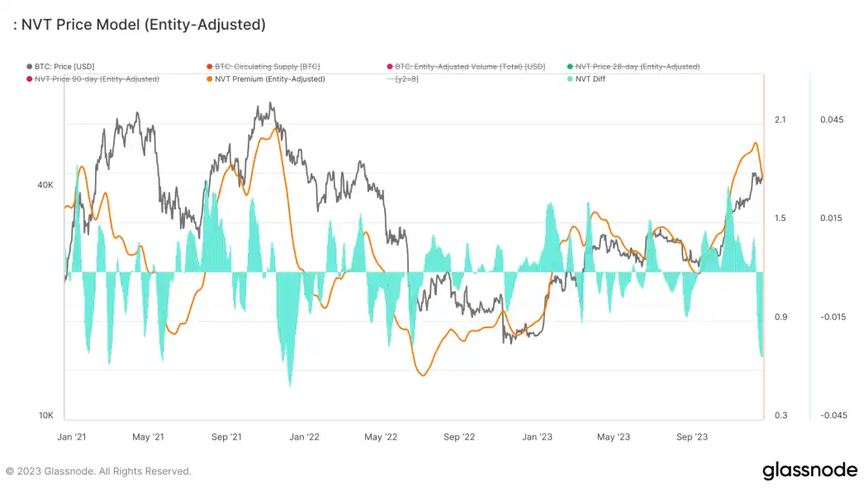The width and height of the screenshot is (868, 500).
Task: Click the green dot beside NVT Price 28-day
Action: 570,66
